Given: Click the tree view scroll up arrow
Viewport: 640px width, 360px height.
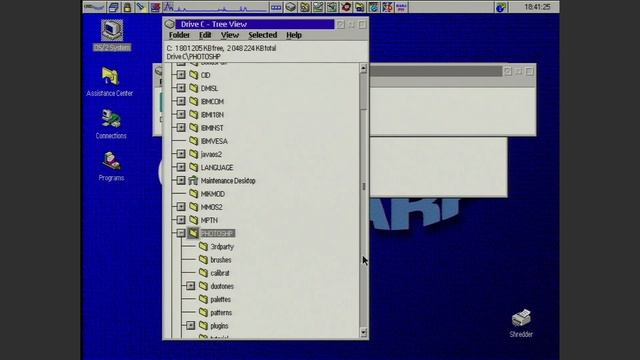Looking at the screenshot, I should tap(364, 69).
